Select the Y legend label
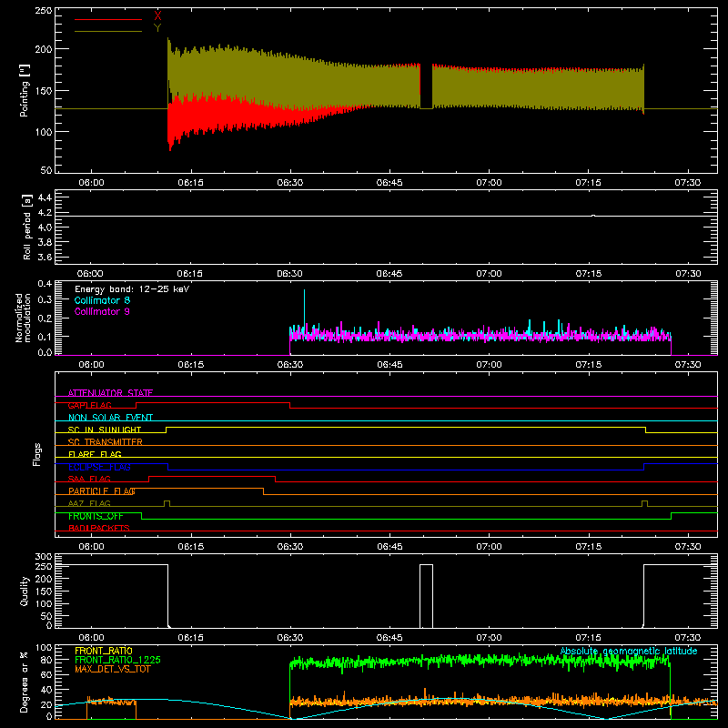The height and width of the screenshot is (728, 728). pyautogui.click(x=157, y=28)
